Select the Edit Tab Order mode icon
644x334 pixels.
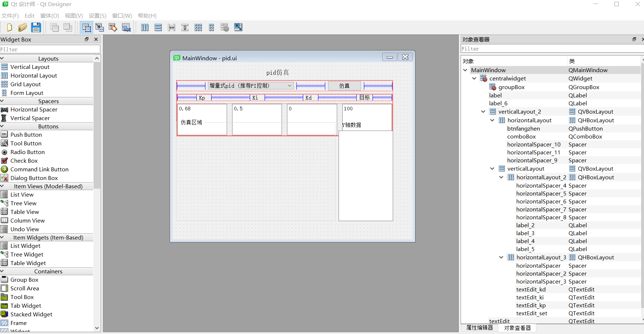(126, 27)
